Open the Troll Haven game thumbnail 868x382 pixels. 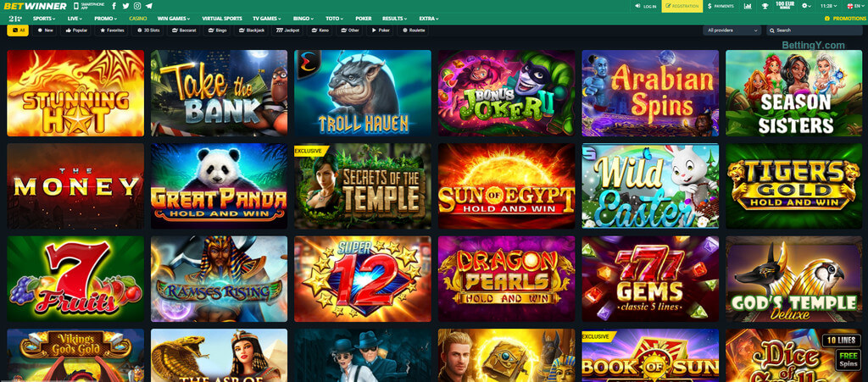click(363, 92)
